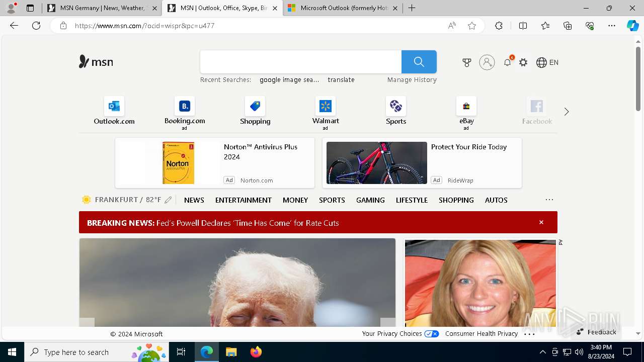Open Read aloud icon in address bar
The height and width of the screenshot is (362, 644).
click(452, 26)
